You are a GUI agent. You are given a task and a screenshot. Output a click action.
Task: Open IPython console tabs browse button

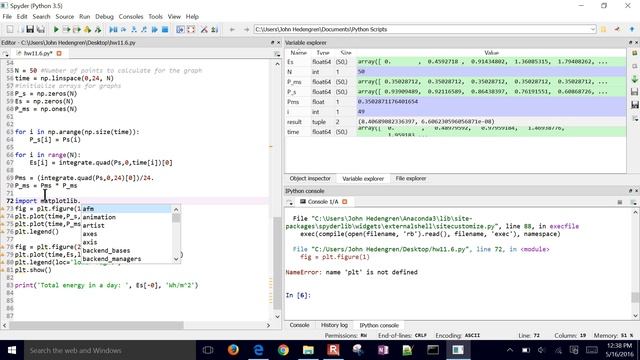coord(289,202)
